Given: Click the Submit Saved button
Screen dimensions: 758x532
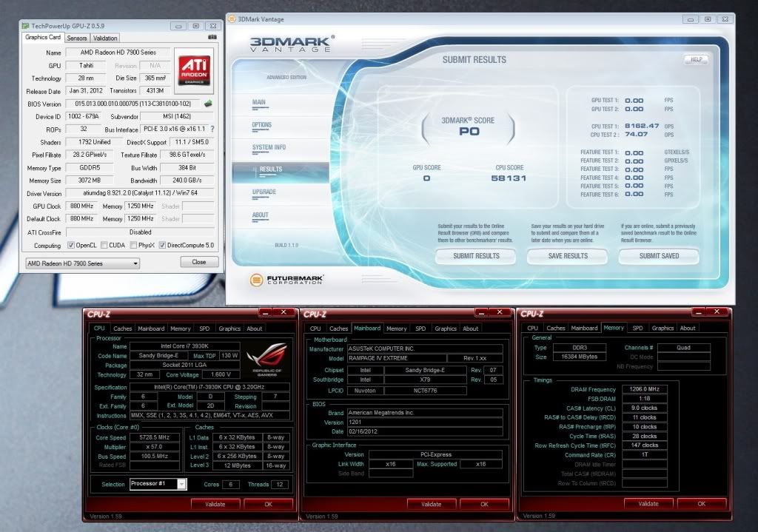Looking at the screenshot, I should 659,256.
